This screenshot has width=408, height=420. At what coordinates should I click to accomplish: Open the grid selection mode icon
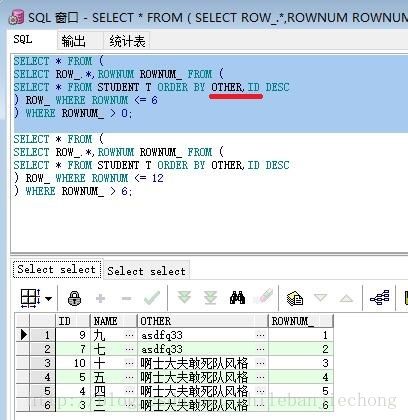coord(30,298)
